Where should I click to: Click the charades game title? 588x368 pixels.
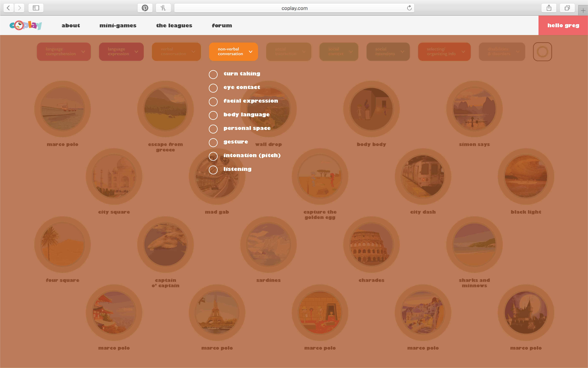coord(371,280)
